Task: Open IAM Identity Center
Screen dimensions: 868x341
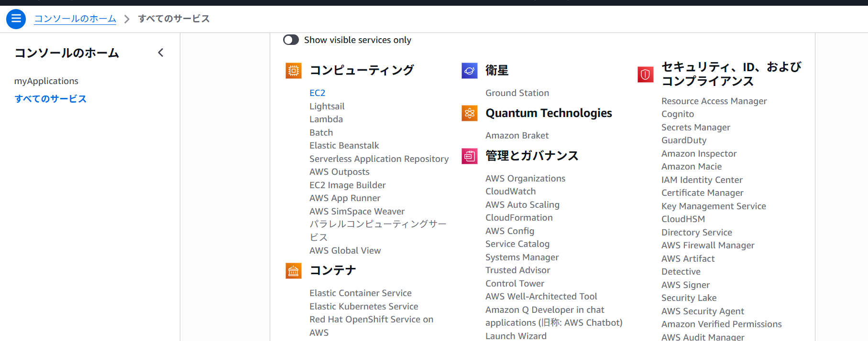Action: [702, 180]
